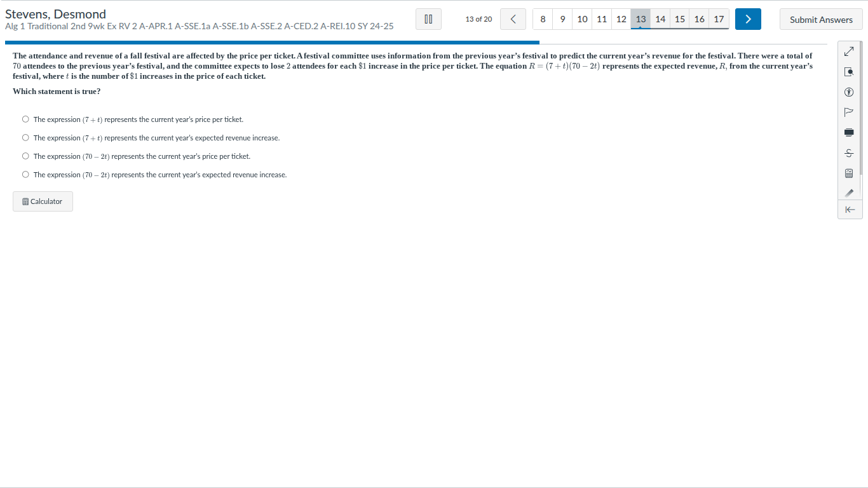Viewport: 868px width, 488px height.
Task: Jump to question 17
Action: click(x=719, y=19)
